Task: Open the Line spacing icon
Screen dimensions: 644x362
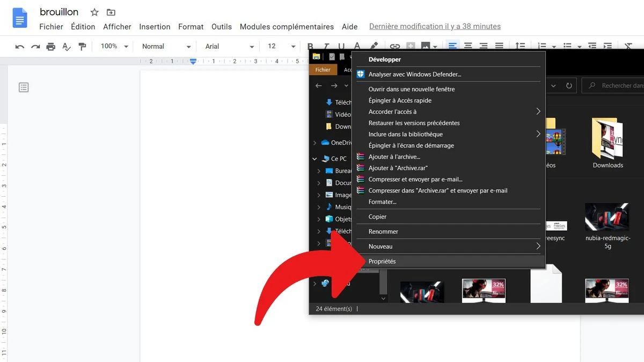Action: pyautogui.click(x=521, y=46)
